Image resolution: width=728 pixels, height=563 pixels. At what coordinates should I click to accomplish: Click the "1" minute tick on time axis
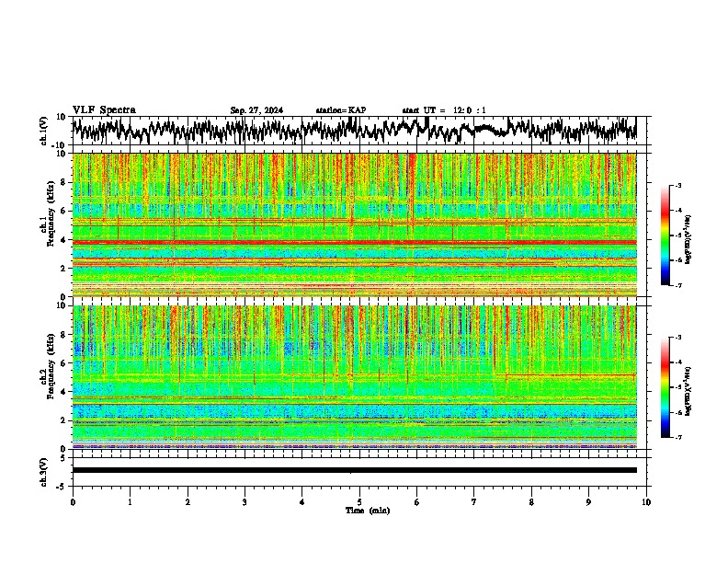[130, 502]
